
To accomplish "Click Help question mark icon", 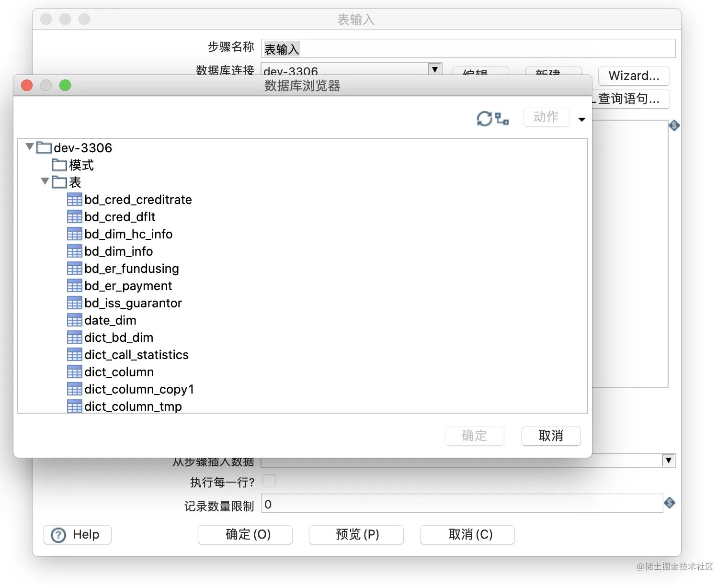I will (x=58, y=535).
